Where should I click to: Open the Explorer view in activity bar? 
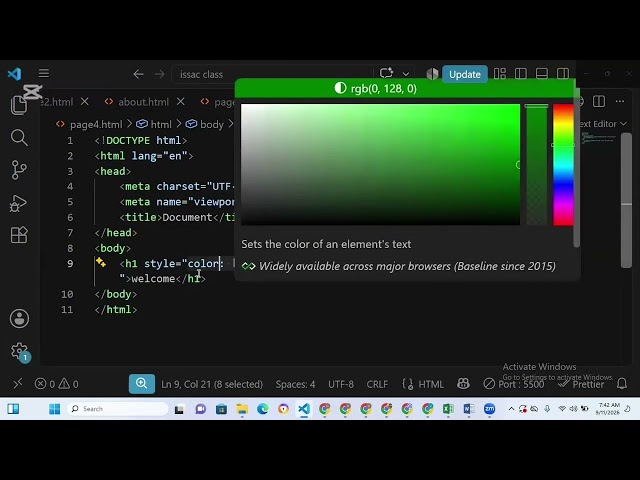19,105
